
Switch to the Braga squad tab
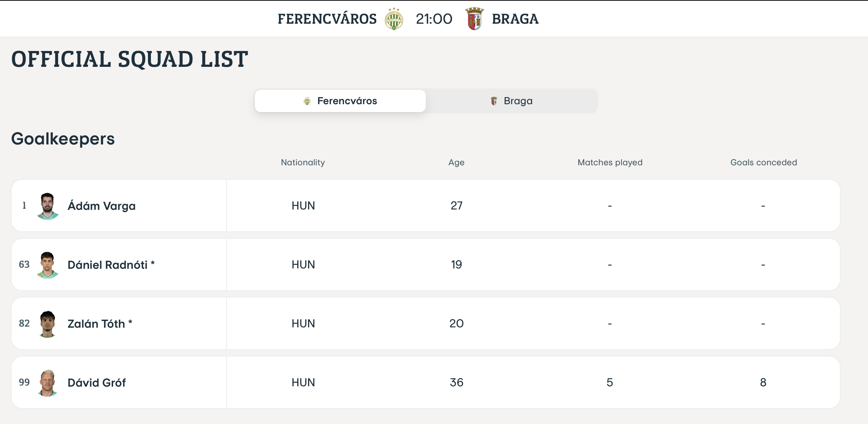512,101
